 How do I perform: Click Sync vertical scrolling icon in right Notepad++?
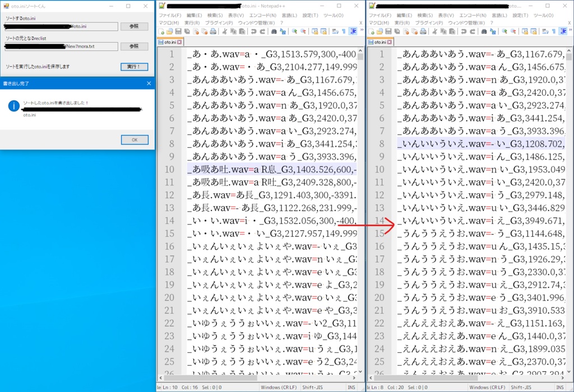(x=525, y=31)
